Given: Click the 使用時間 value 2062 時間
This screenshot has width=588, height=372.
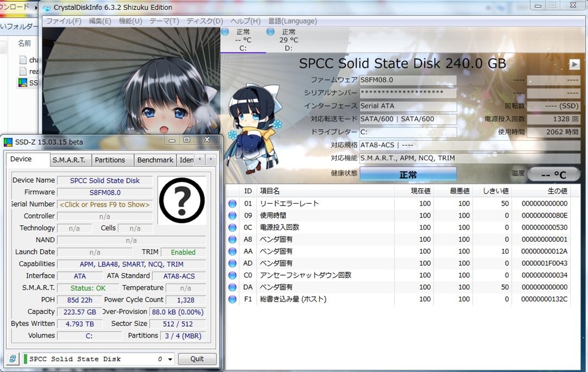Looking at the screenshot, I should (553, 132).
